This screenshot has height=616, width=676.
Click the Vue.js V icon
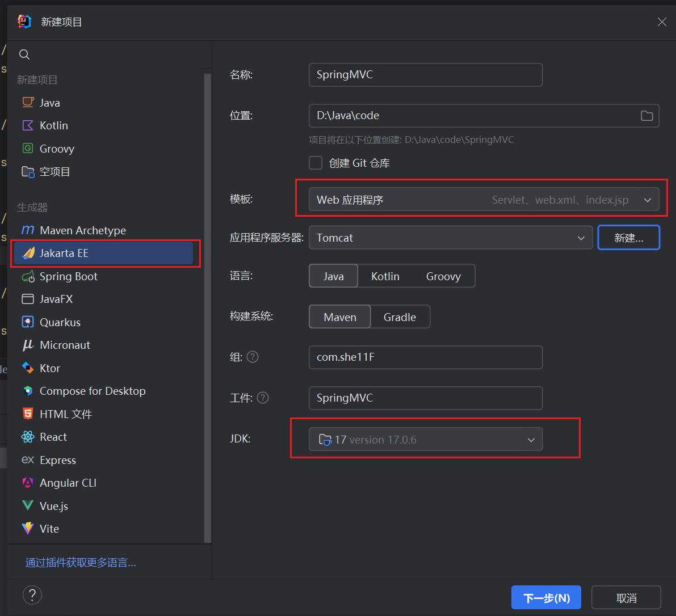(28, 506)
